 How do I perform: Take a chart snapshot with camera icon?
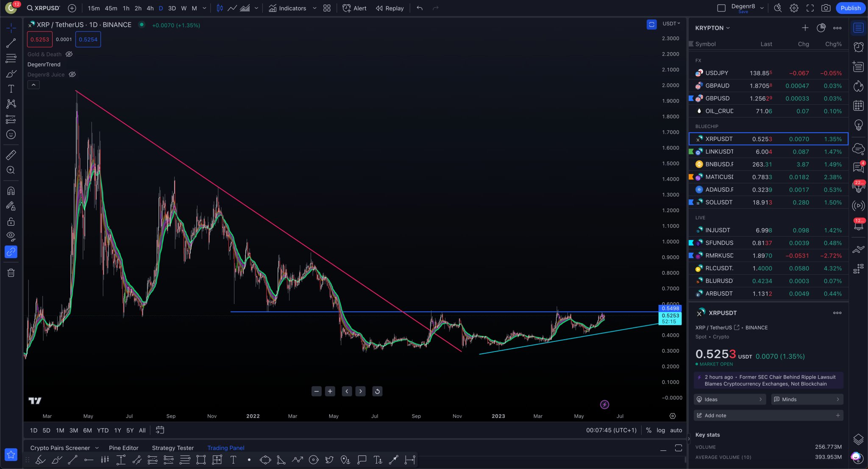point(826,8)
